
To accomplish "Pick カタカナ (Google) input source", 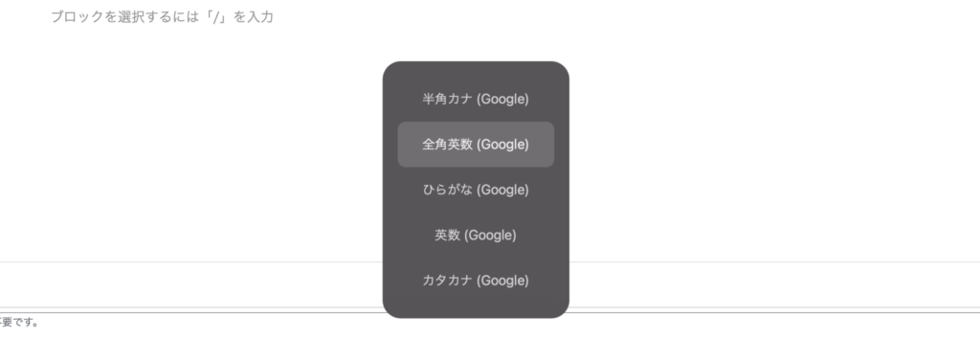I will click(x=476, y=281).
